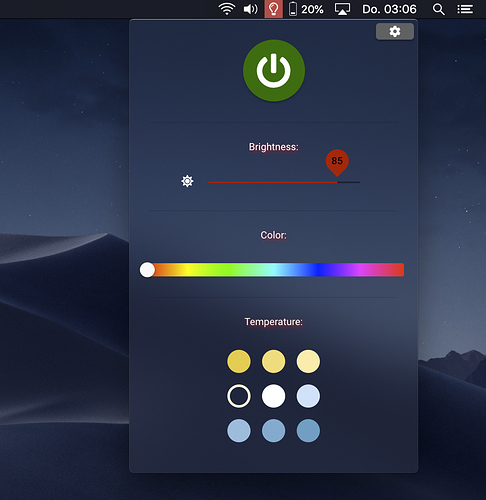The width and height of the screenshot is (486, 500).
Task: Click the red lightbulb menu bar icon
Action: pyautogui.click(x=273, y=9)
